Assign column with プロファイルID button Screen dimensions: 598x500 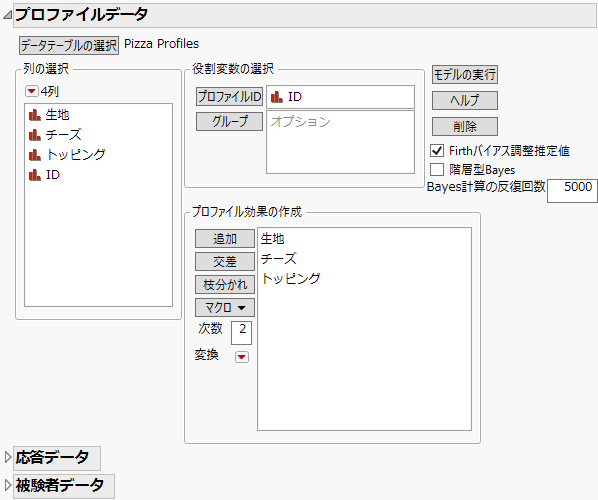coord(230,96)
